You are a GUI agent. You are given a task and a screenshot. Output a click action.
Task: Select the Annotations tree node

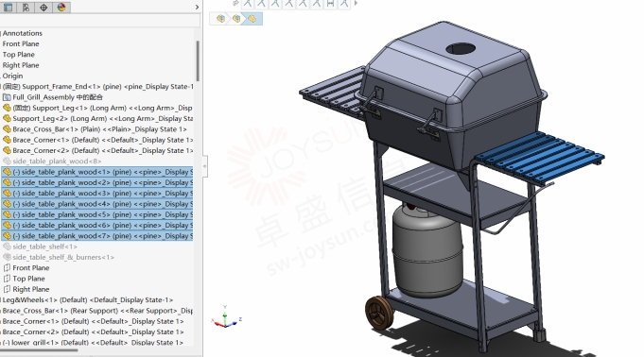click(22, 33)
